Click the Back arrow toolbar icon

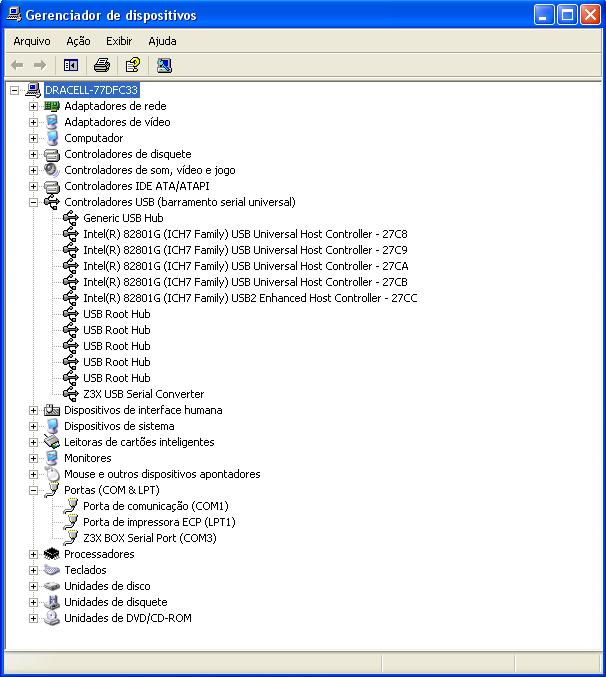click(17, 65)
